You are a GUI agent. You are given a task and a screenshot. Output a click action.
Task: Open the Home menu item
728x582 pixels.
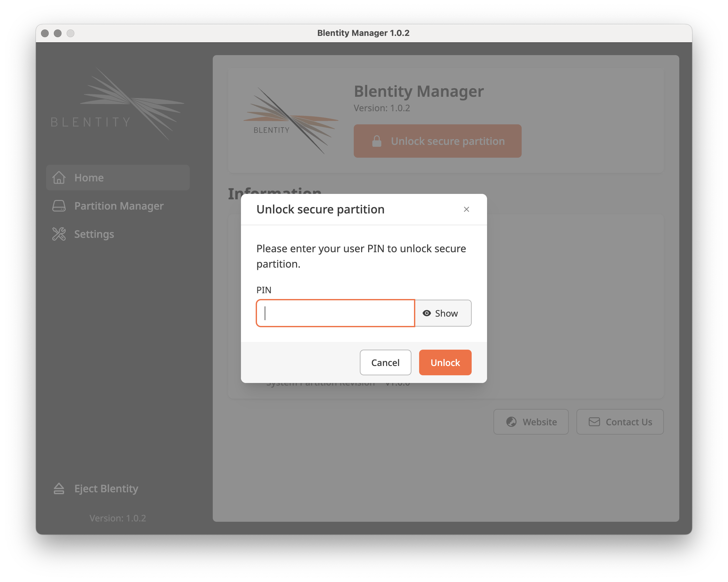tap(118, 177)
